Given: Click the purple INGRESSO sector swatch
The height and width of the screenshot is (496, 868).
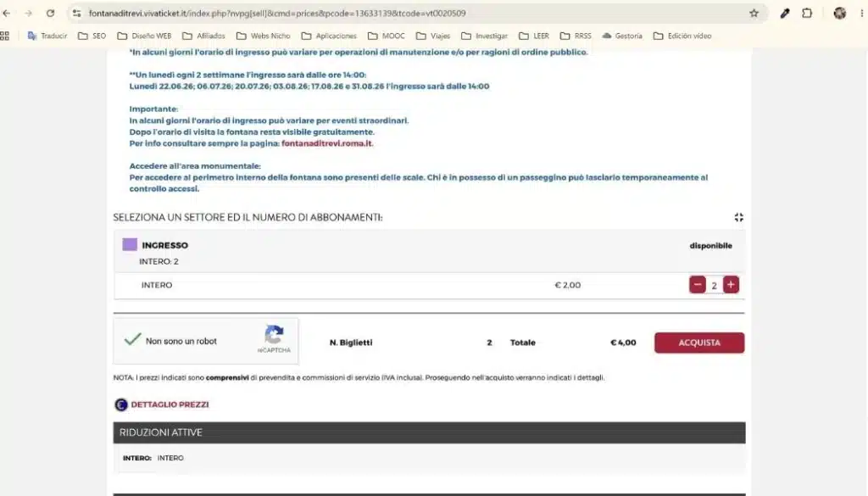Looking at the screenshot, I should (x=130, y=245).
